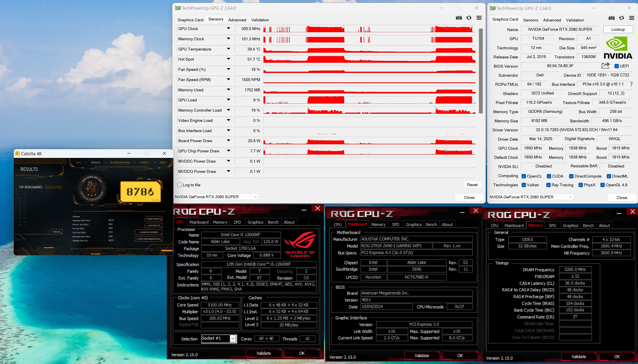Click GPU-Z Graphics Card window title icon

coord(492,8)
